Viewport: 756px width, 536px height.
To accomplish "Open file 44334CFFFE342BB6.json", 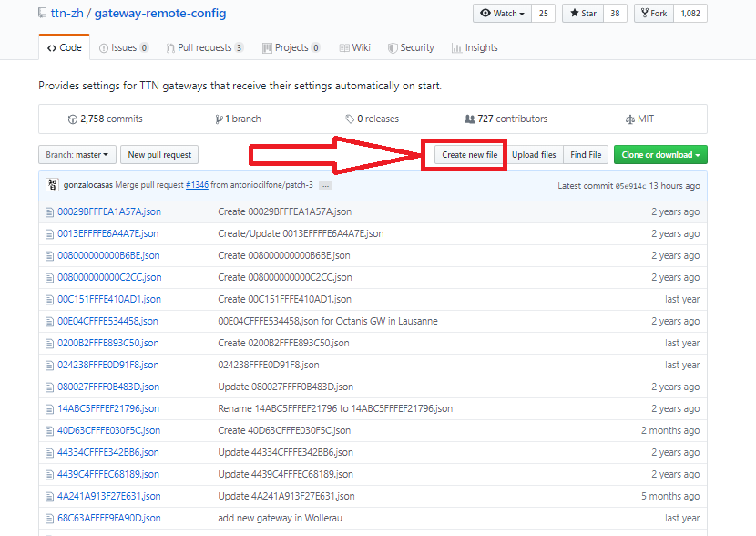I will (x=108, y=452).
